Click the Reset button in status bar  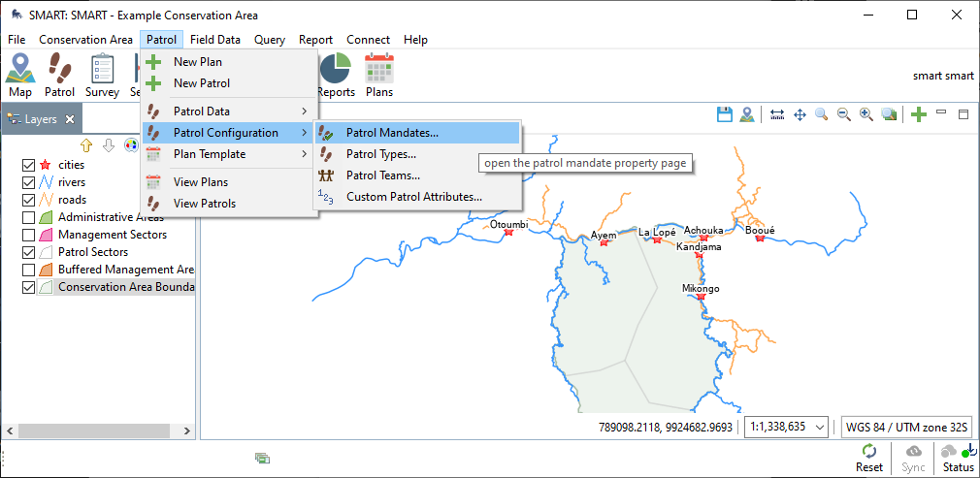click(869, 458)
